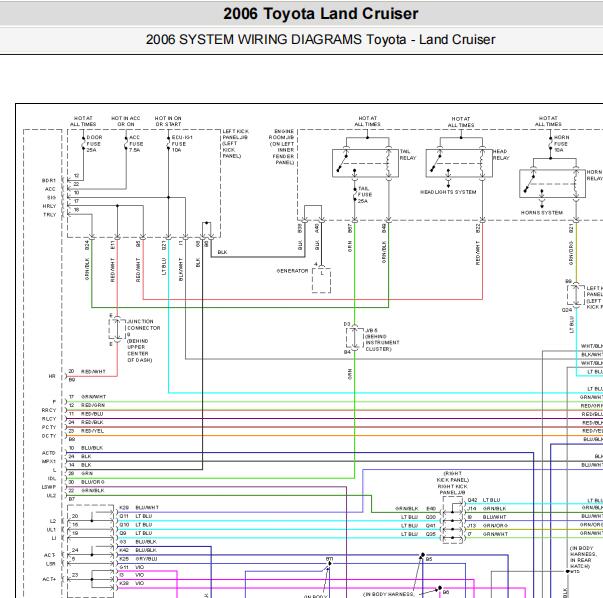
Task: Click the Q42 LT BLU connector label
Action: [x=484, y=500]
